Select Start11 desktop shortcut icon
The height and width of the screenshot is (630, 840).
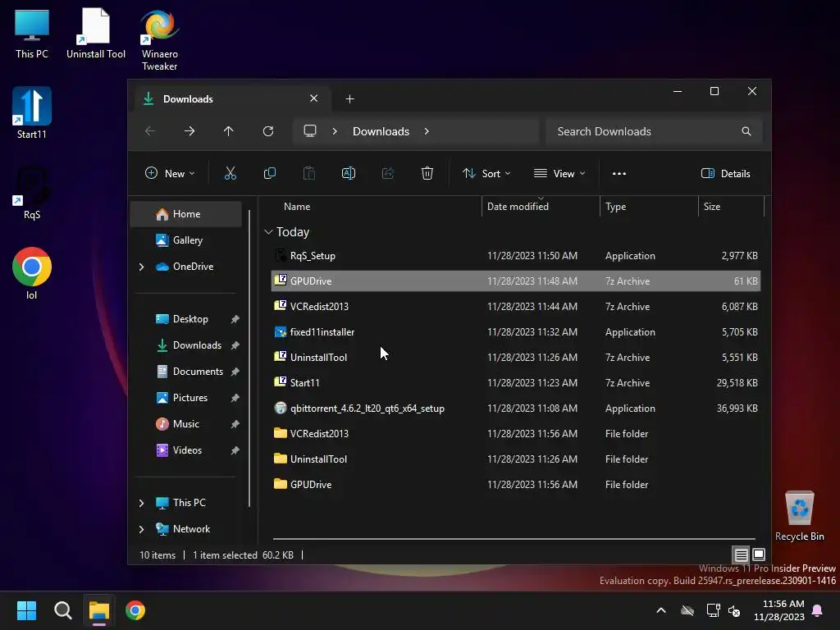coord(32,113)
